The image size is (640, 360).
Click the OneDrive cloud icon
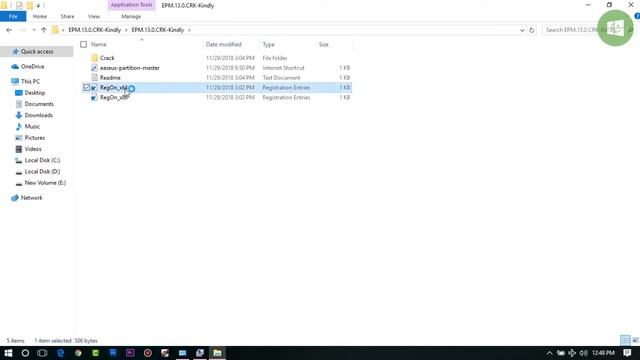pos(15,67)
